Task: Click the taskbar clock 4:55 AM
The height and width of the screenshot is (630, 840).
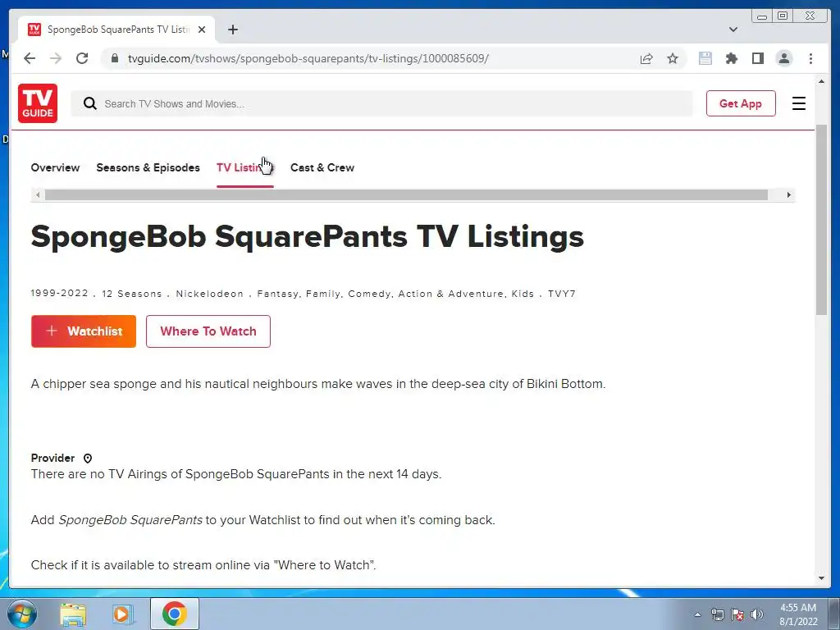Action: pyautogui.click(x=798, y=608)
